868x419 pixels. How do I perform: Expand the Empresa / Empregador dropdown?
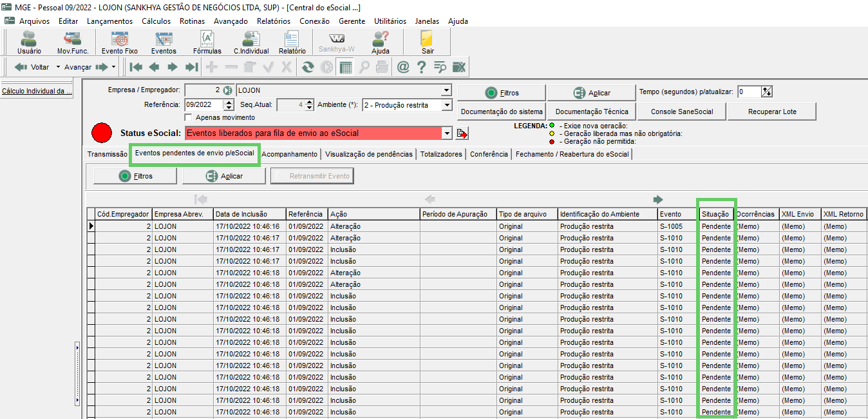[446, 90]
